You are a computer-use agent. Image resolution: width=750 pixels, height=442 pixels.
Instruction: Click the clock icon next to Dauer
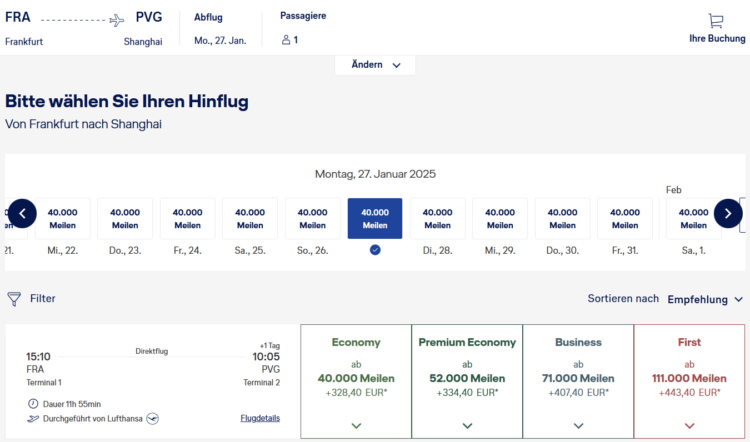point(33,404)
